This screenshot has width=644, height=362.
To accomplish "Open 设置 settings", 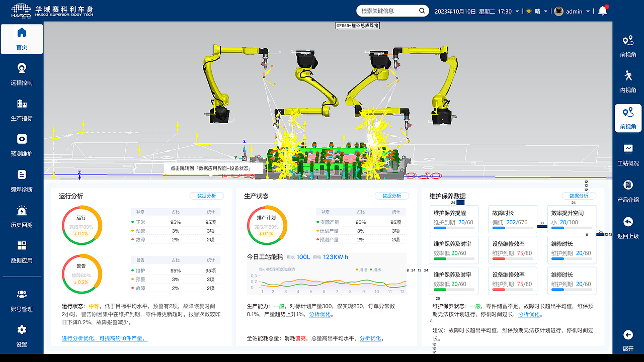I will pyautogui.click(x=22, y=336).
